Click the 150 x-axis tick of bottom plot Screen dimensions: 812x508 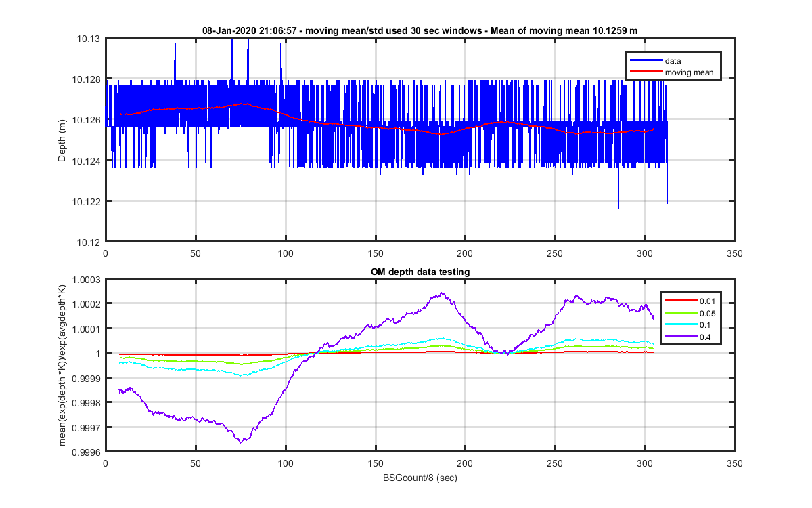[375, 463]
